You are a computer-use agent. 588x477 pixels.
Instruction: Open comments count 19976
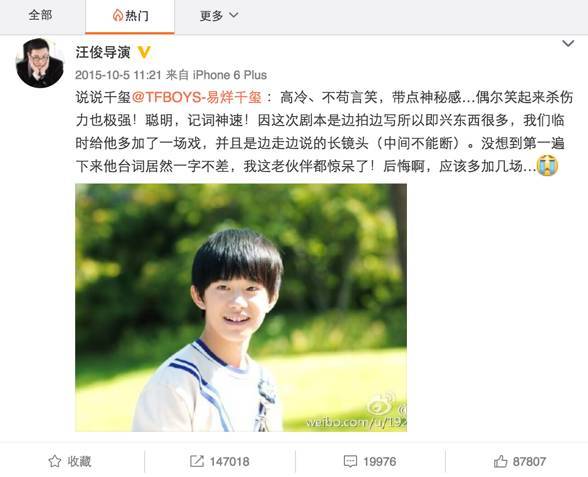[x=380, y=461]
